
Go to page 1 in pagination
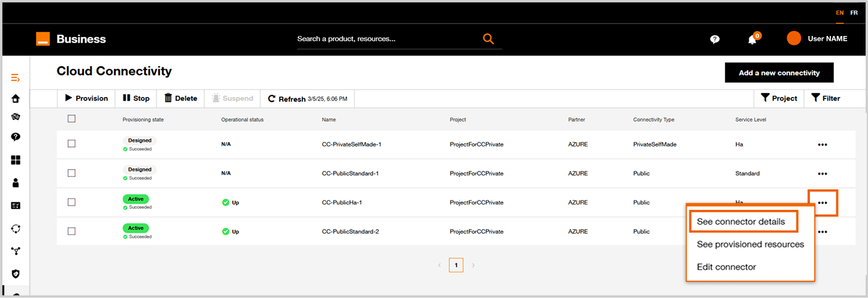456,265
